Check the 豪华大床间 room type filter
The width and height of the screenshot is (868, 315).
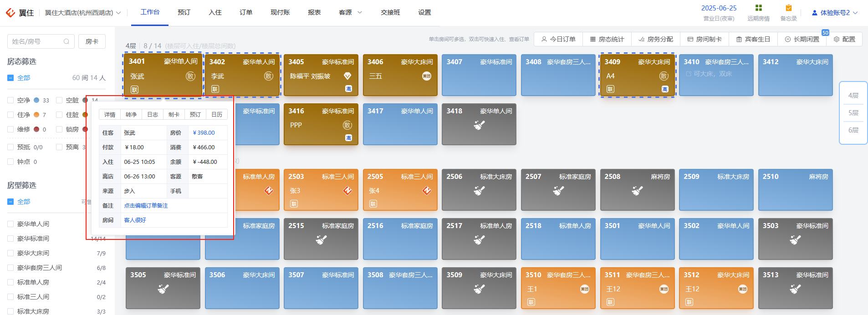(10, 253)
